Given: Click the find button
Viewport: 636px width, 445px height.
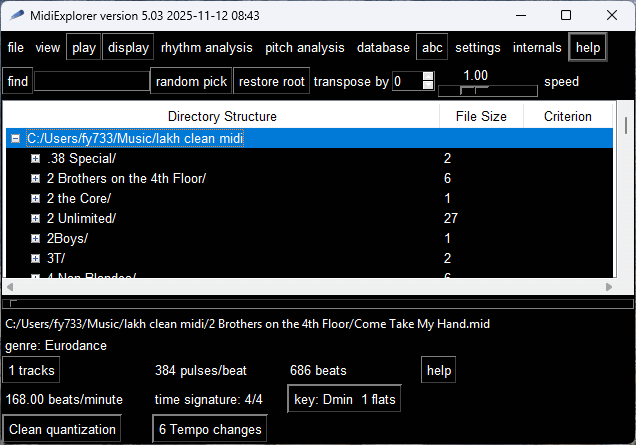Looking at the screenshot, I should 16,82.
